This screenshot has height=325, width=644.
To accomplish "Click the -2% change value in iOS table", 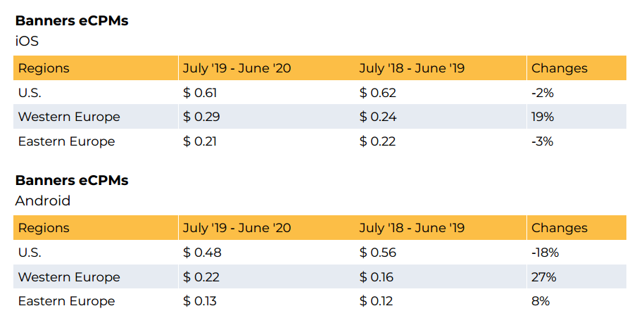I will point(542,93).
